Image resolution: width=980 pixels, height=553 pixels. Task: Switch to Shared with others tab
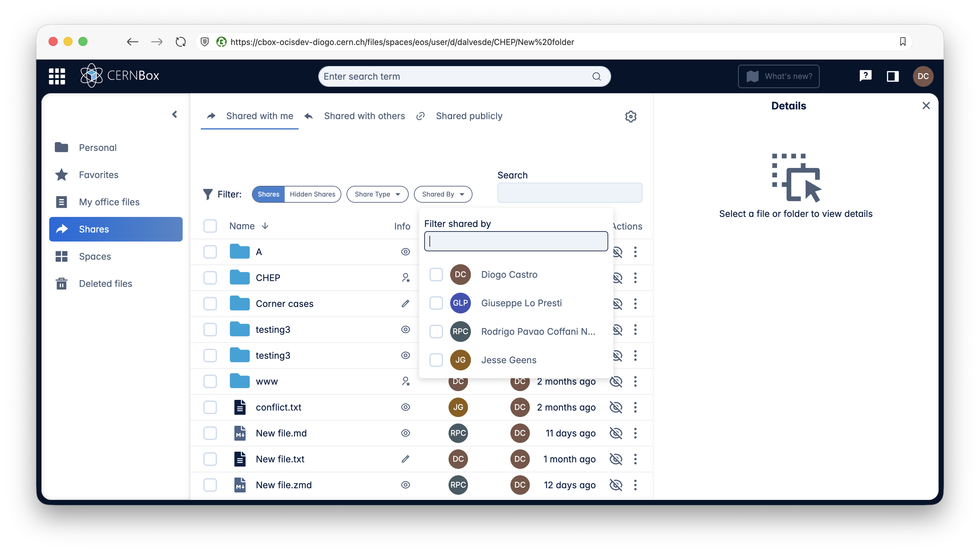coord(364,116)
